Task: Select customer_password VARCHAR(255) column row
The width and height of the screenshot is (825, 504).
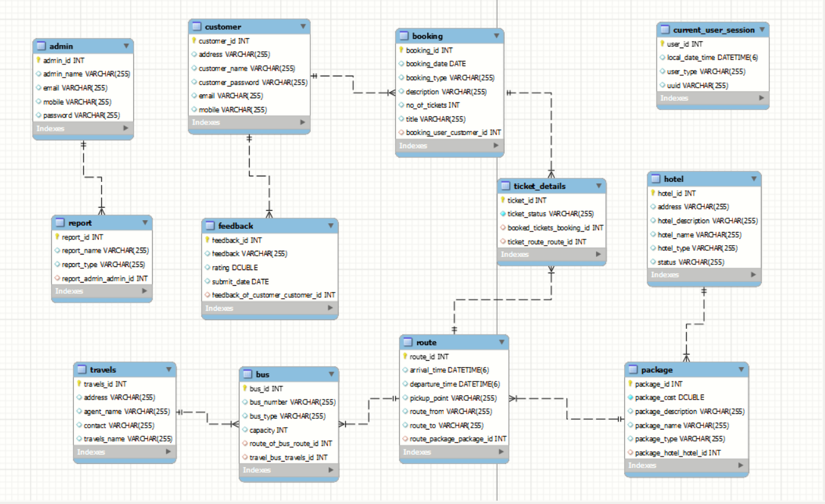Action: click(x=249, y=82)
